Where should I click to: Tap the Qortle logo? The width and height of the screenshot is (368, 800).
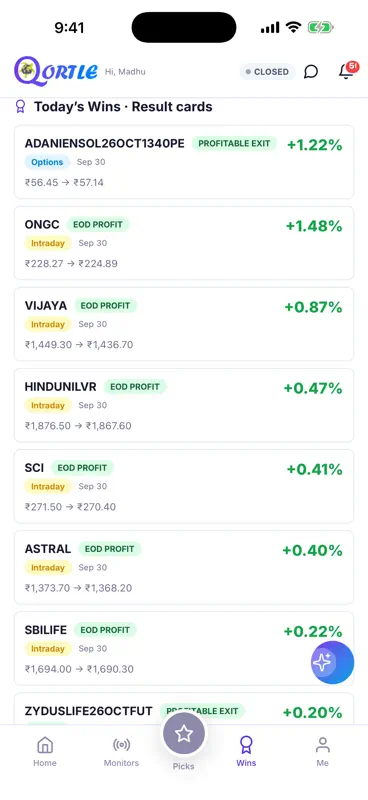[56, 71]
